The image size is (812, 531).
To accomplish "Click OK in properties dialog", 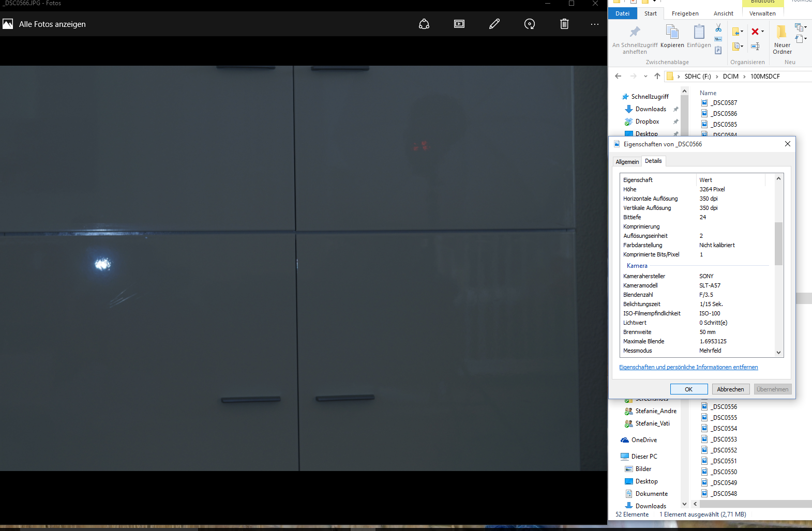I will coord(689,389).
